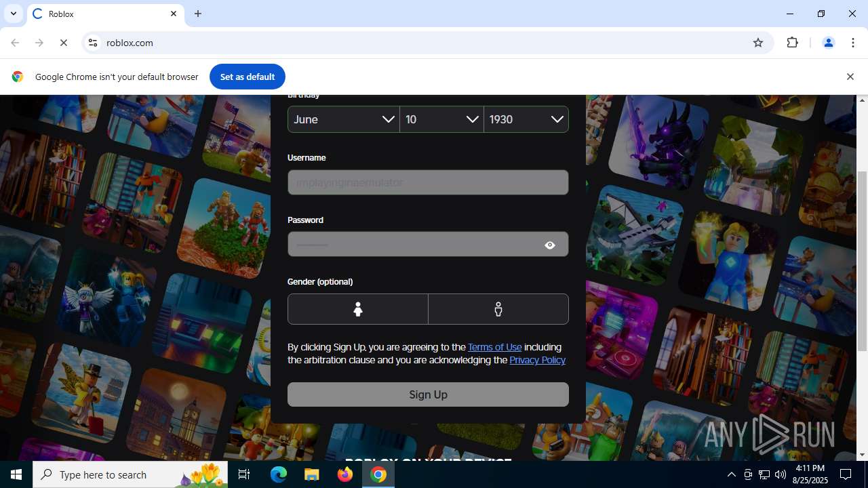Open the Chrome three-dot menu
This screenshot has height=488, width=868.
point(853,43)
